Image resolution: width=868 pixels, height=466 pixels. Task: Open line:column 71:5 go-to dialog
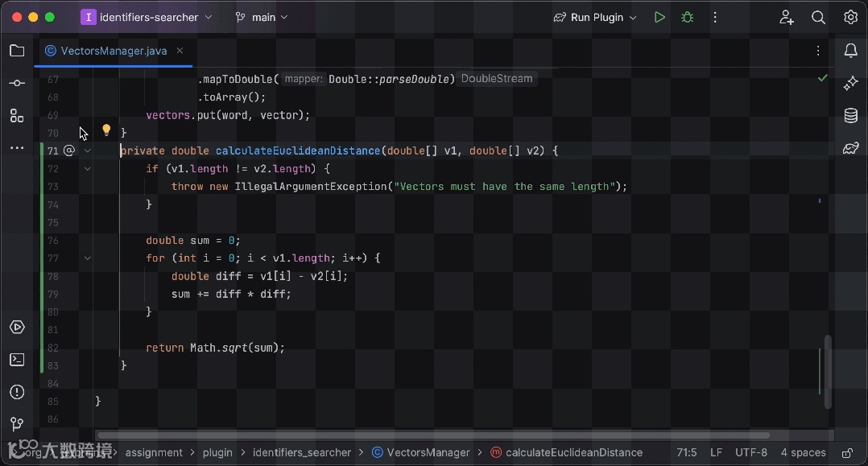pos(686,452)
